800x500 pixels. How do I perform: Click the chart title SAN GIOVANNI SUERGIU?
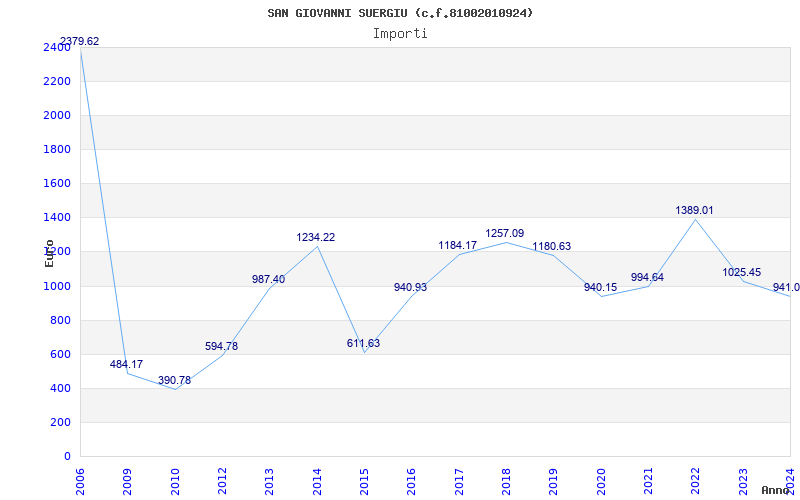(x=401, y=13)
